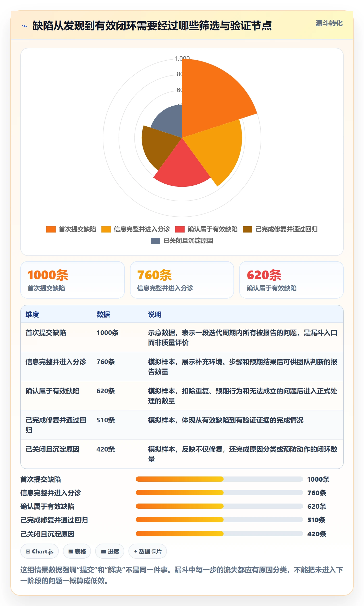364x606 pixels.
Task: Click the 420条 value beside progress bars
Action: pyautogui.click(x=317, y=534)
